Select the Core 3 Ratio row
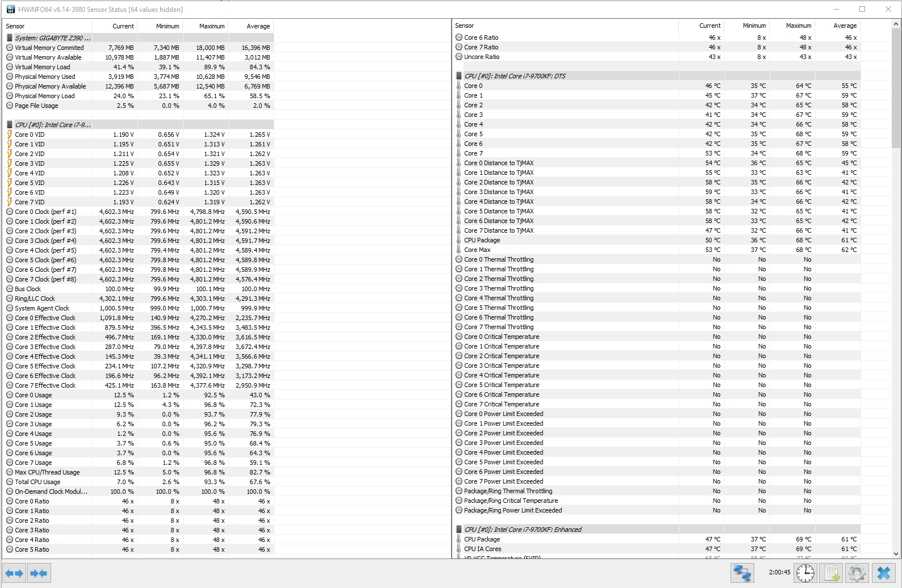Viewport: 902px width, 588px height. click(139, 530)
